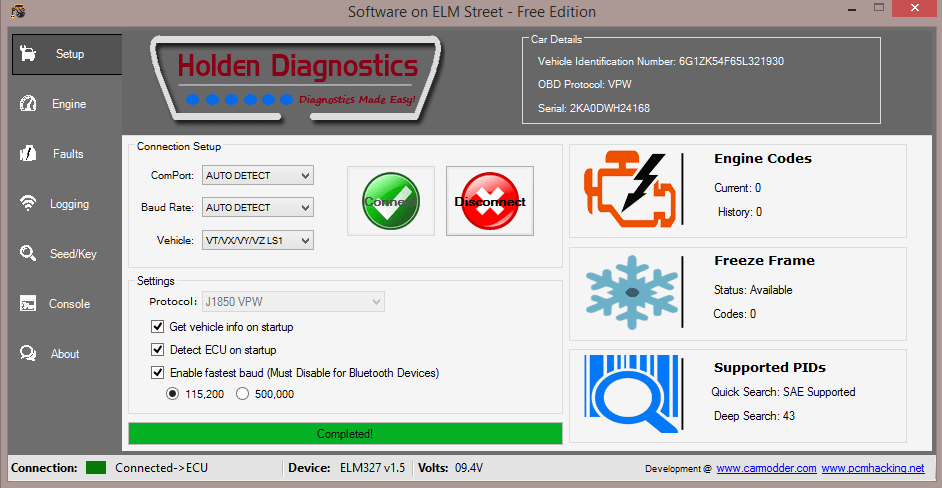The width and height of the screenshot is (942, 488).
Task: Click History: 0 under Engine Codes
Action: pos(740,212)
